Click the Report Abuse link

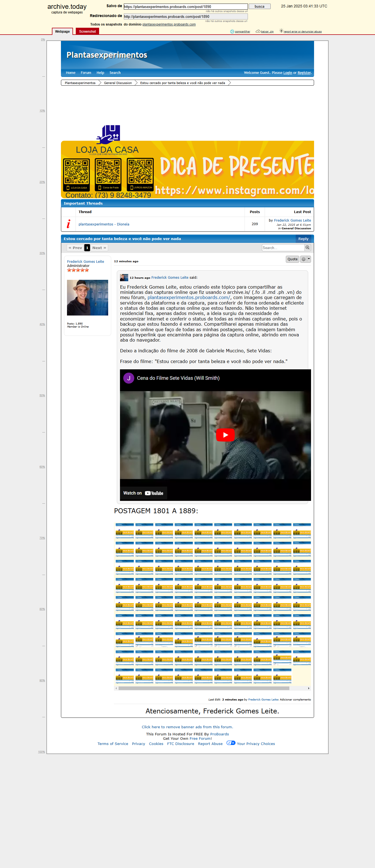210,744
